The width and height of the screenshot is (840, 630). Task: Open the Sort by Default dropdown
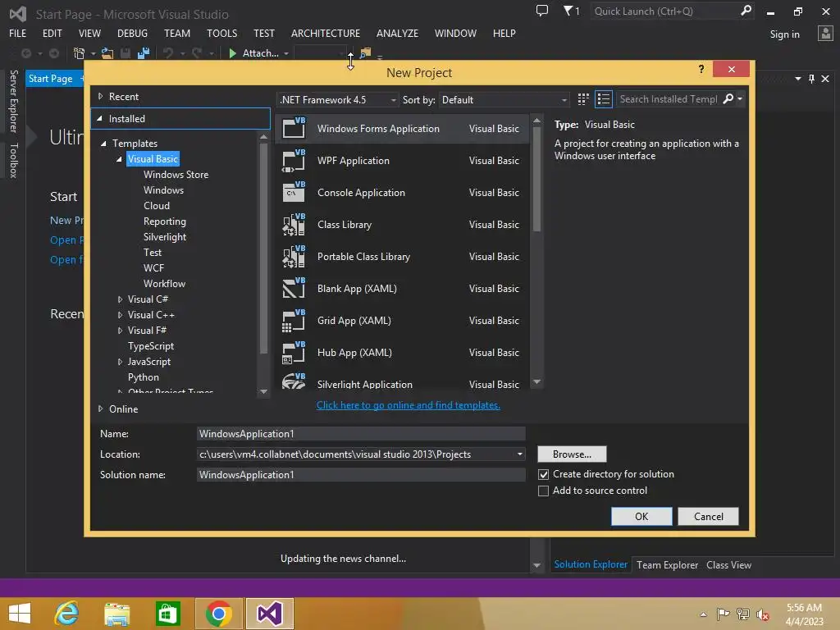pyautogui.click(x=504, y=99)
